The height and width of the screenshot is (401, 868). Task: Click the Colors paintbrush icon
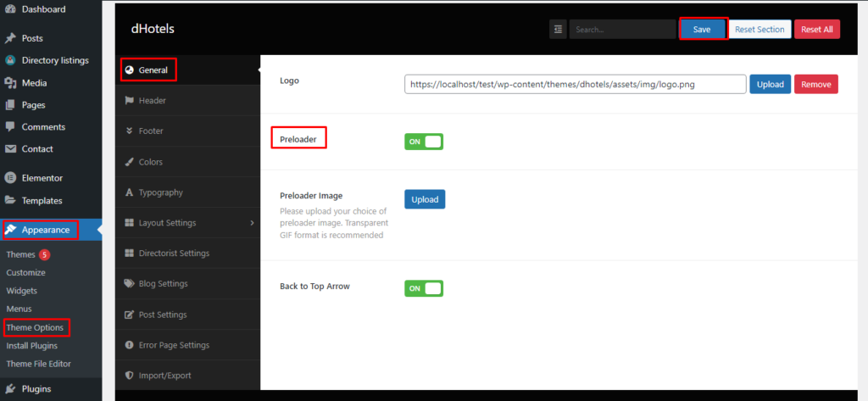pyautogui.click(x=129, y=162)
